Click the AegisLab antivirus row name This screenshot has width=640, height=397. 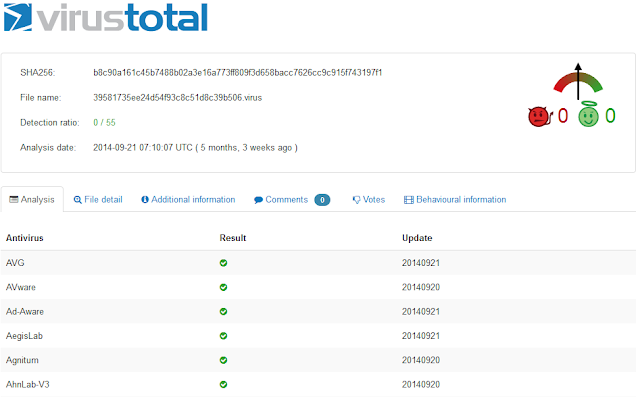click(24, 336)
